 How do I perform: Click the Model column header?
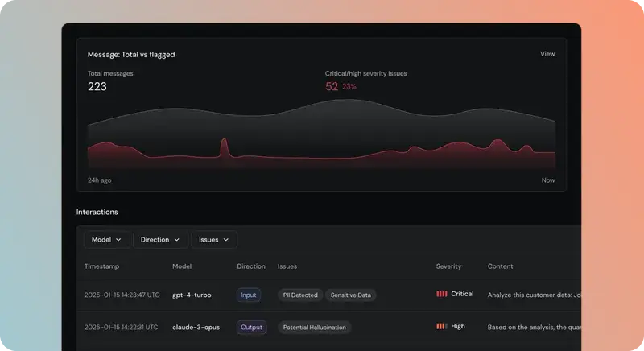coord(182,266)
